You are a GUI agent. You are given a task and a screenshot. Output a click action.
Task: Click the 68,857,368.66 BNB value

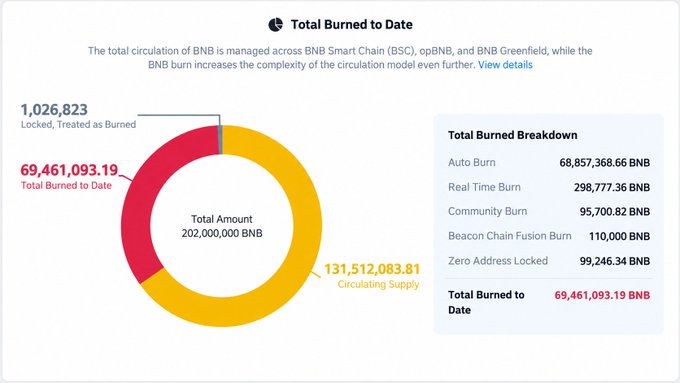pyautogui.click(x=605, y=163)
